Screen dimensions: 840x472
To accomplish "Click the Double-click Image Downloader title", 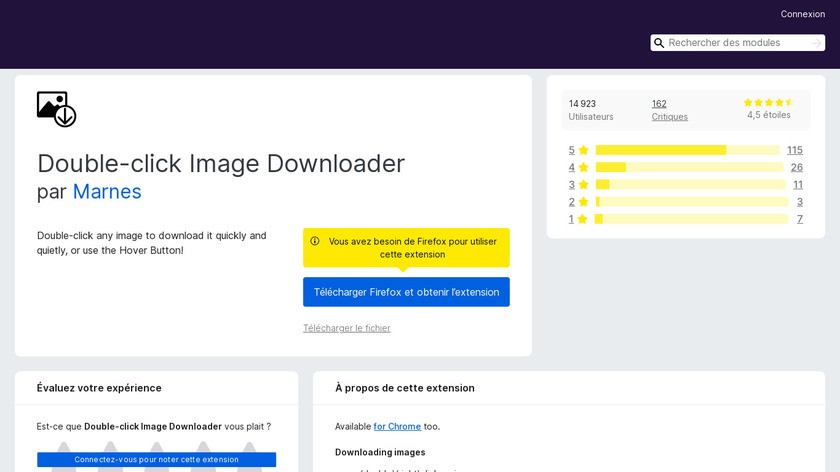I will [x=221, y=163].
